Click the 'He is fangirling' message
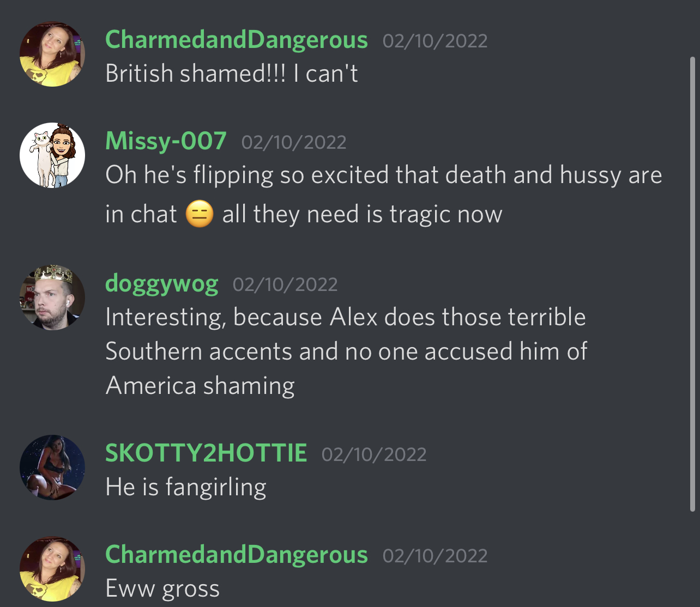Image resolution: width=700 pixels, height=607 pixels. pyautogui.click(x=186, y=487)
